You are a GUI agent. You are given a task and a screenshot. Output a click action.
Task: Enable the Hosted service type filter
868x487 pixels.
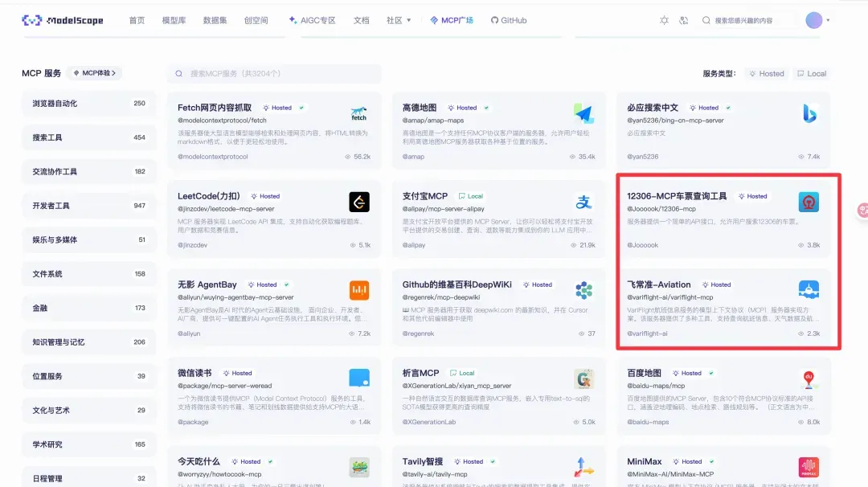[765, 73]
